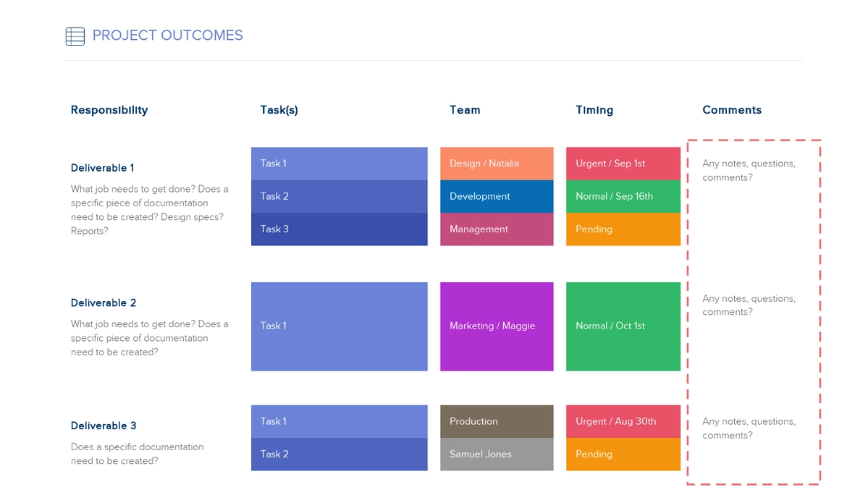Image resolution: width=868 pixels, height=503 pixels.
Task: Click the Normal / Oct 1st timing block
Action: click(x=623, y=326)
